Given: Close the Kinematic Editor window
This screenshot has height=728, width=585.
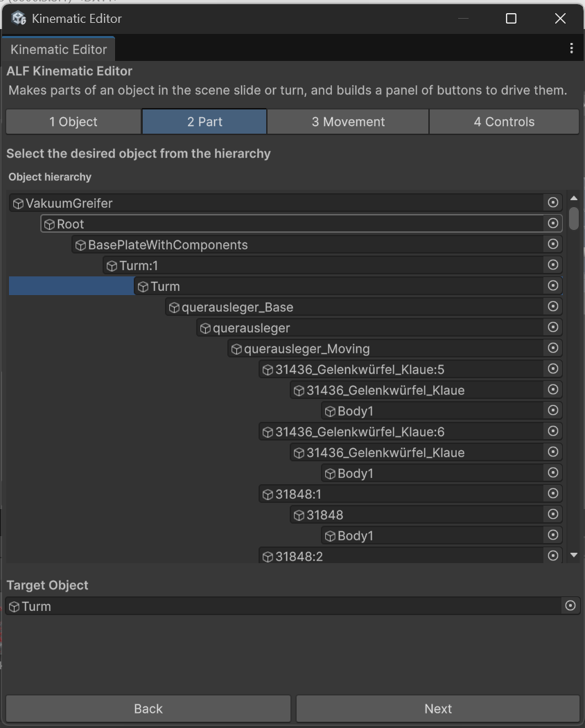Looking at the screenshot, I should point(560,18).
